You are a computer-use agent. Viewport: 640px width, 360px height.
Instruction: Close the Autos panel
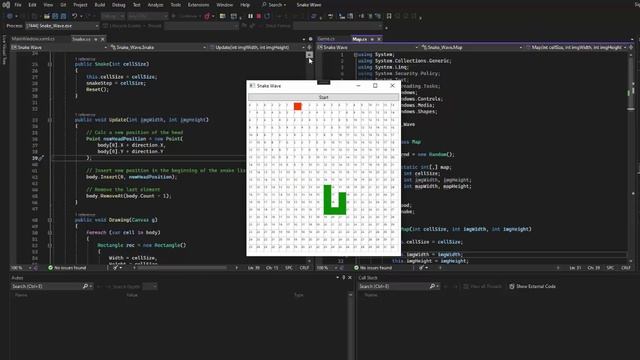point(350,278)
